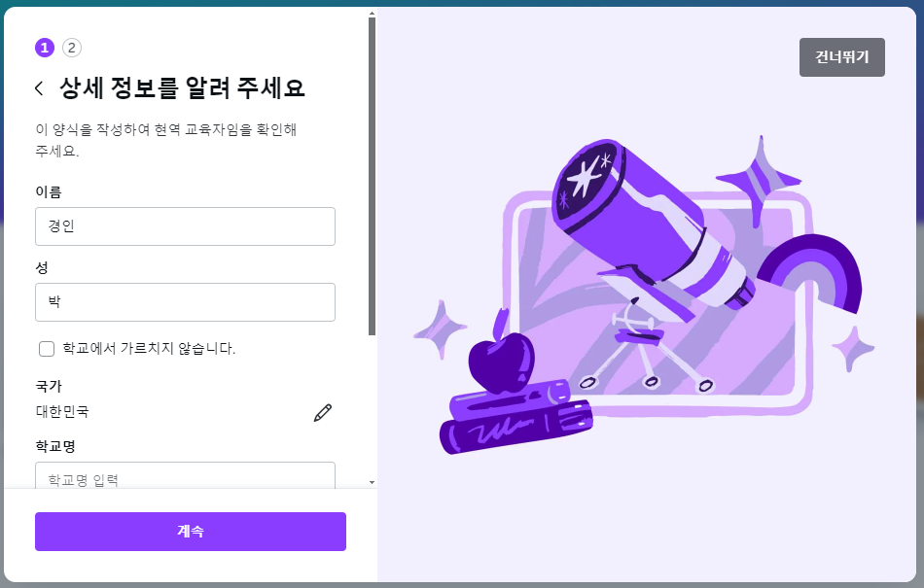Viewport: 924px width, 588px height.
Task: Click the '상세 정보를 알려 주세요' heading
Action: pyautogui.click(x=182, y=88)
